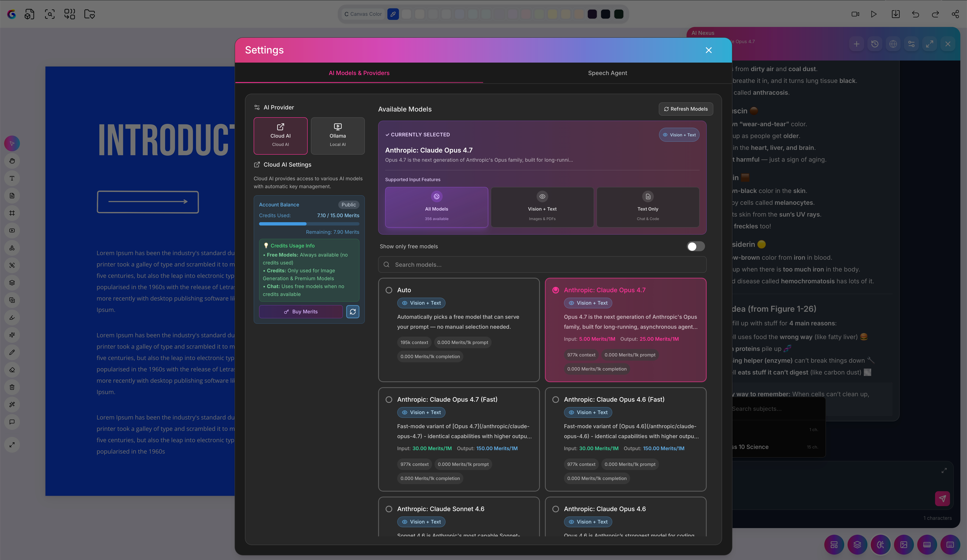Expand the chat input box
This screenshot has height=560, width=967.
pos(944,470)
